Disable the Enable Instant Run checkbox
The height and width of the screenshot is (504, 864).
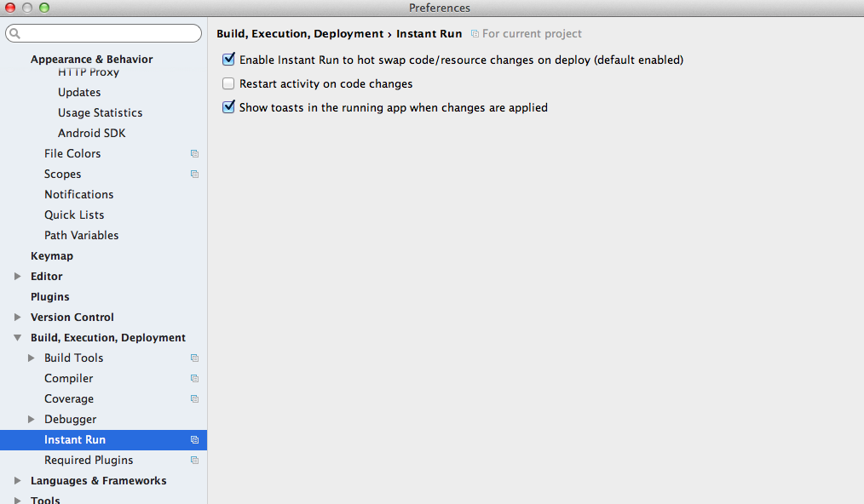(x=228, y=60)
